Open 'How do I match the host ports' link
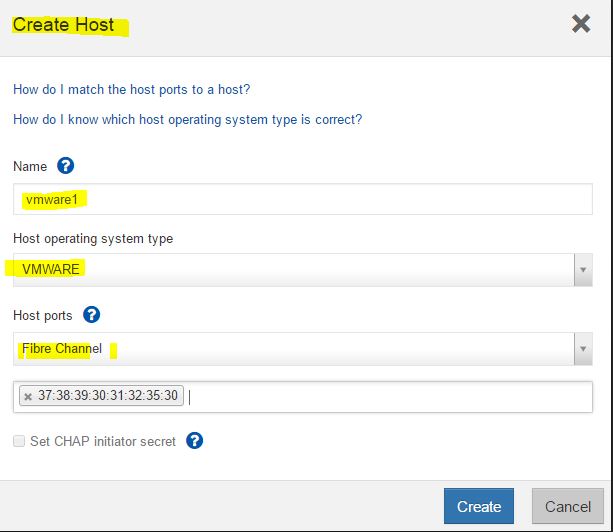 pyautogui.click(x=131, y=90)
